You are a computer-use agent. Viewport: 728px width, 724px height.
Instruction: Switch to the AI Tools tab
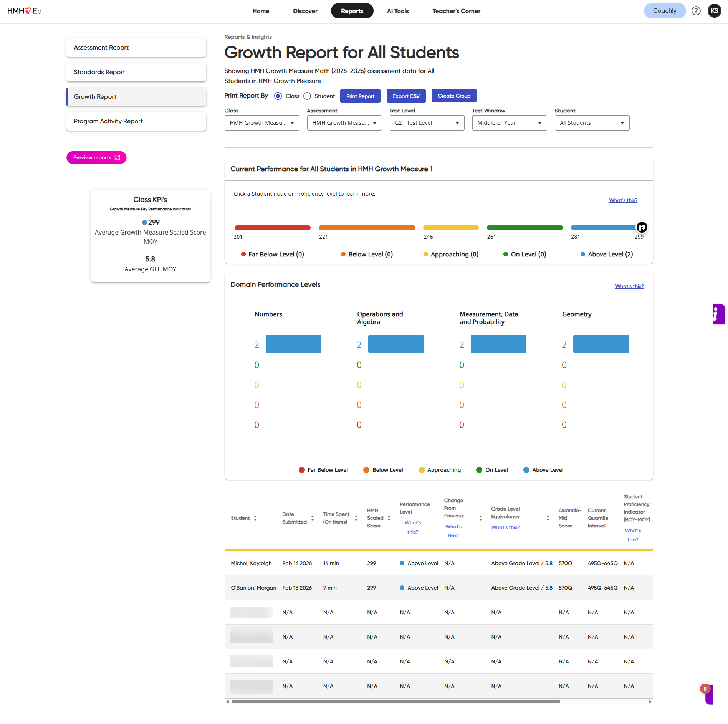click(398, 11)
